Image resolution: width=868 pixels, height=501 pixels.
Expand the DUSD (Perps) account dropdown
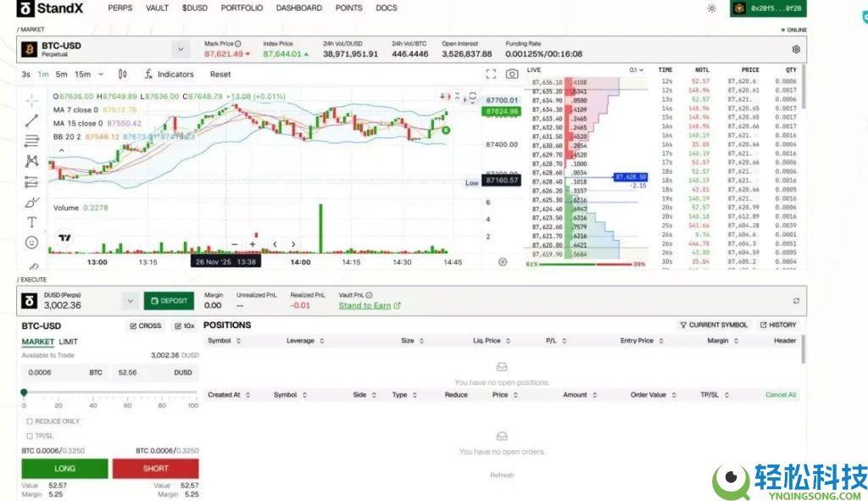(130, 300)
